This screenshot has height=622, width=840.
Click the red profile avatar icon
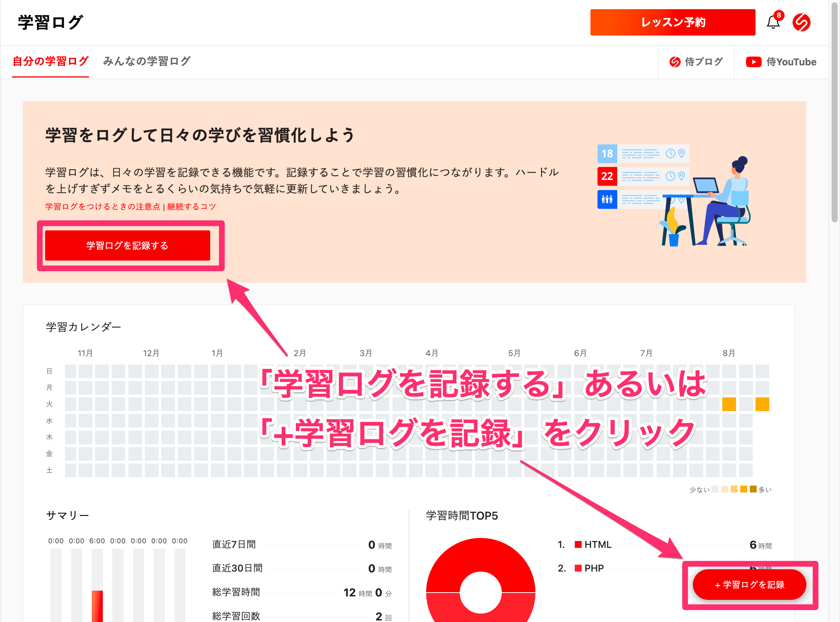tap(801, 22)
